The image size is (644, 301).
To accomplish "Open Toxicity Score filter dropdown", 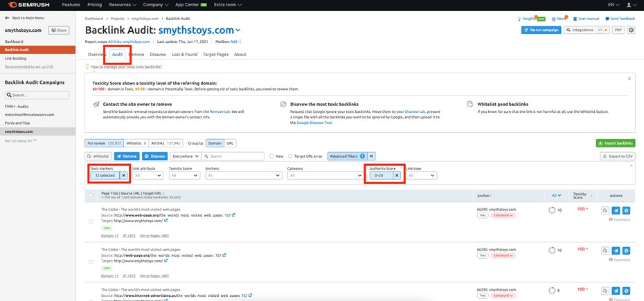I will (x=184, y=175).
